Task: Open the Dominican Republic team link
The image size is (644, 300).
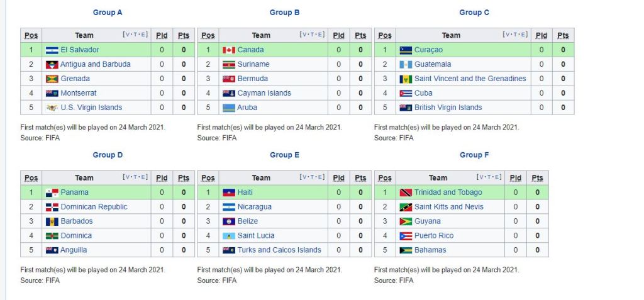Action: (x=94, y=207)
